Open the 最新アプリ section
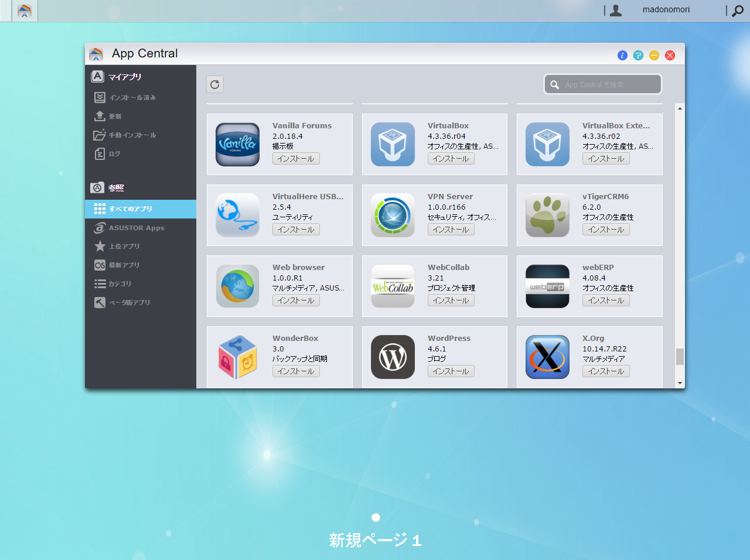 pos(123,265)
